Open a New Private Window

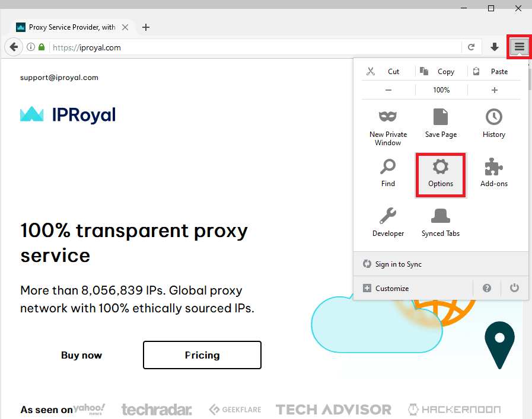388,127
